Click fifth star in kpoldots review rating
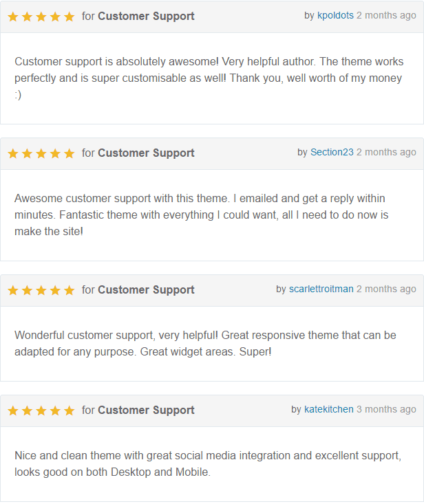 (69, 17)
